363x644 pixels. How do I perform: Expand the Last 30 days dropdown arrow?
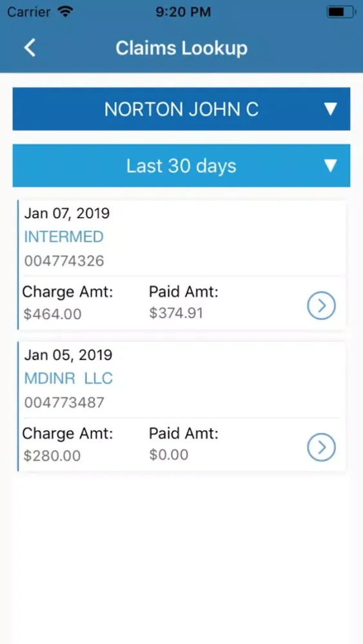click(331, 166)
